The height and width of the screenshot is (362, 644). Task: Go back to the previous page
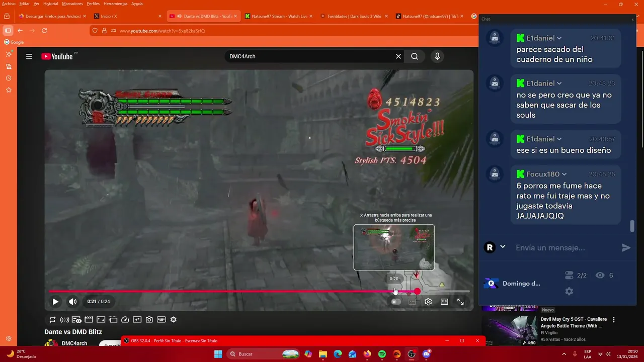click(x=20, y=31)
